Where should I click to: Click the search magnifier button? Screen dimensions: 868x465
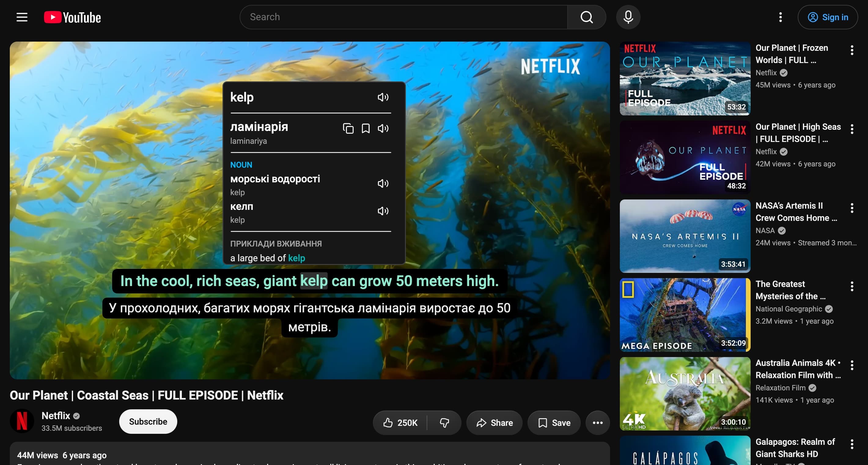point(586,17)
